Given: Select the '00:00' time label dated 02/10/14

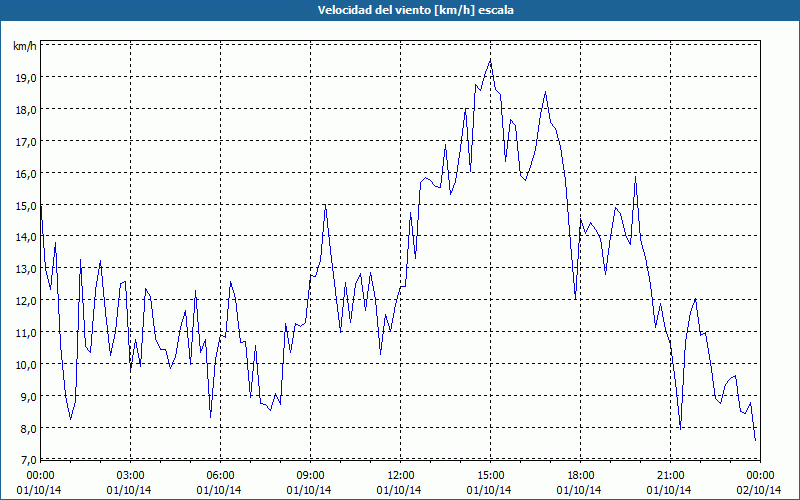Looking at the screenshot, I should [x=760, y=476].
